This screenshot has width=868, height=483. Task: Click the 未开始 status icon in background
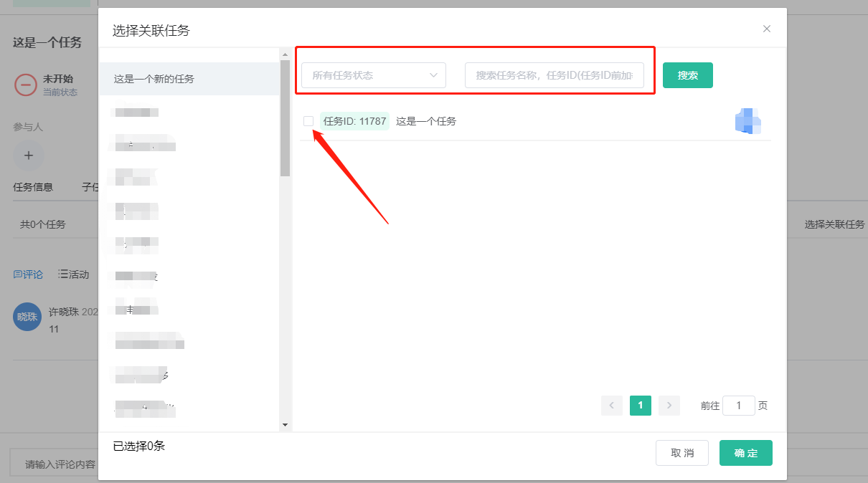pyautogui.click(x=25, y=85)
